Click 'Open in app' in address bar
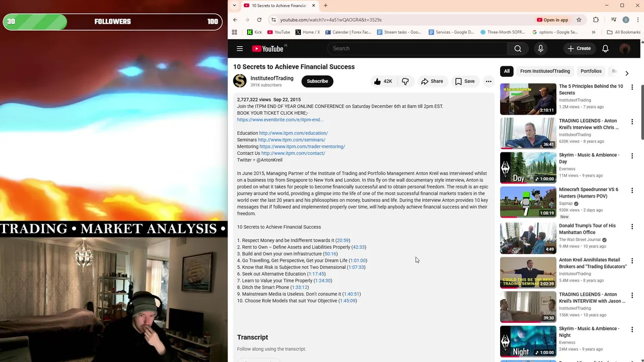 552,20
